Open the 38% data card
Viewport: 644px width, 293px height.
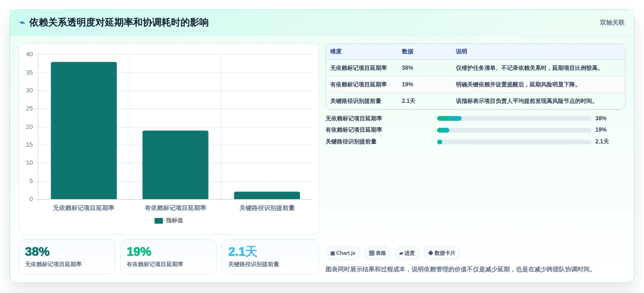(67, 257)
